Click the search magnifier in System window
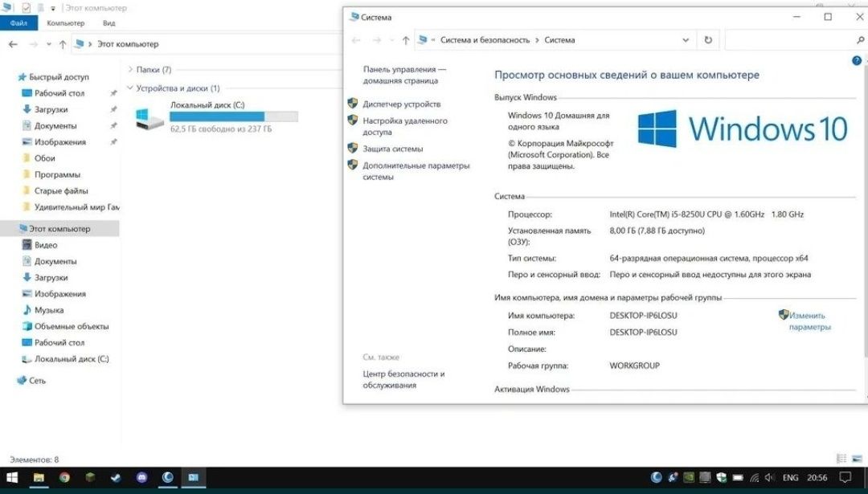This screenshot has width=868, height=494. pos(860,40)
